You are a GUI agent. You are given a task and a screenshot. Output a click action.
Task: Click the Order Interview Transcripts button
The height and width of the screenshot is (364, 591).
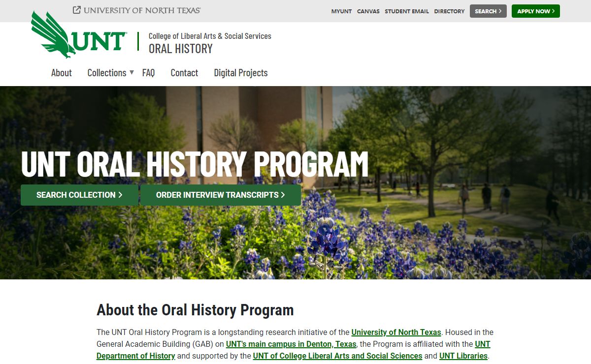click(221, 195)
